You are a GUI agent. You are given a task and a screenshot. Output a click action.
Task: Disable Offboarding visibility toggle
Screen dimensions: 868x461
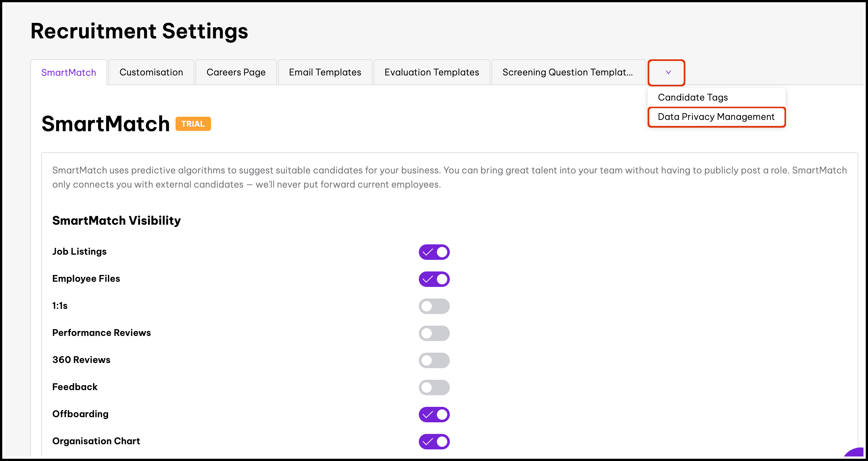(x=434, y=414)
